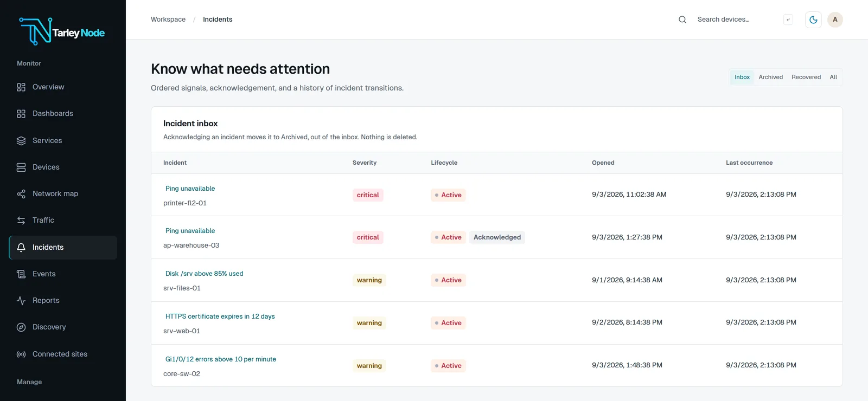
Task: Click Active badge for srv-web-01
Action: coord(448,323)
